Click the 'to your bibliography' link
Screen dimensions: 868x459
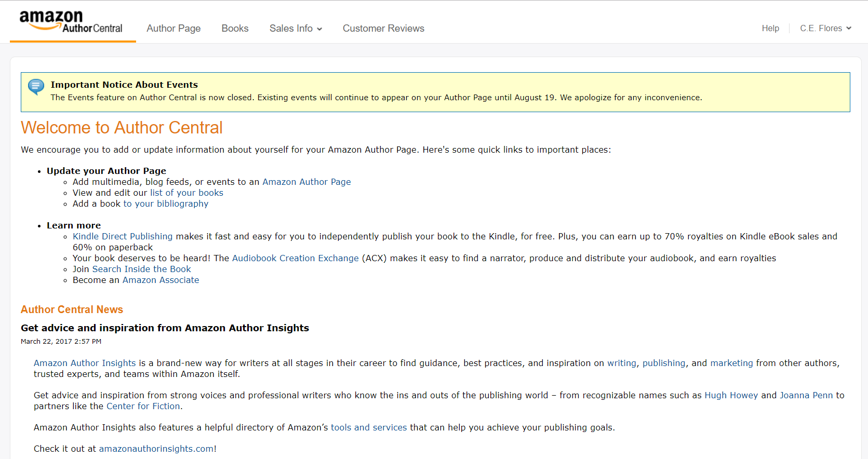click(x=166, y=204)
